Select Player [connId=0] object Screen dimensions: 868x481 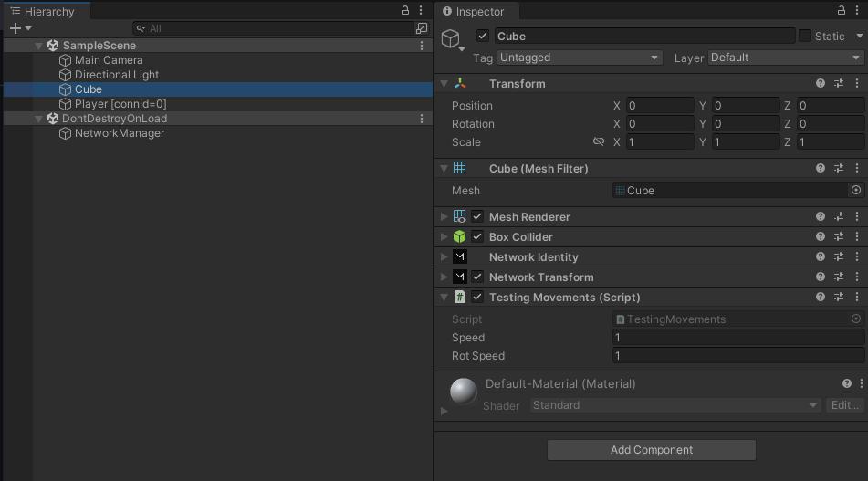120,103
